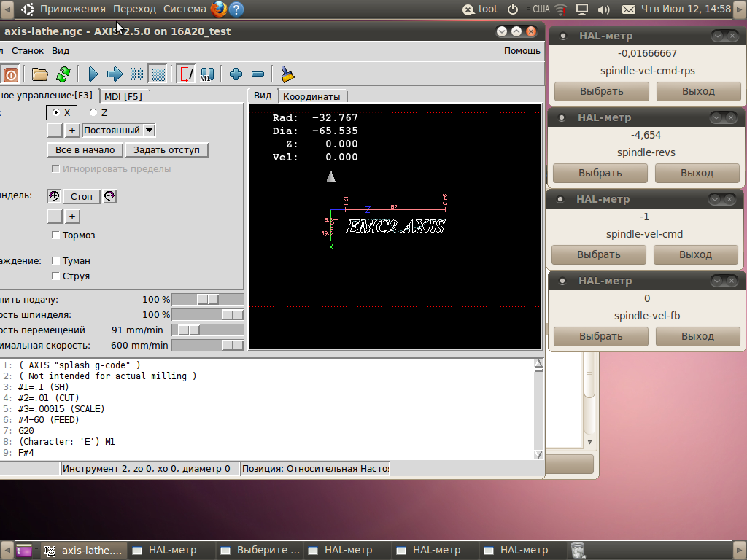This screenshot has height=560, width=747.
Task: Decrease spindle speed with minus button
Action: click(55, 217)
